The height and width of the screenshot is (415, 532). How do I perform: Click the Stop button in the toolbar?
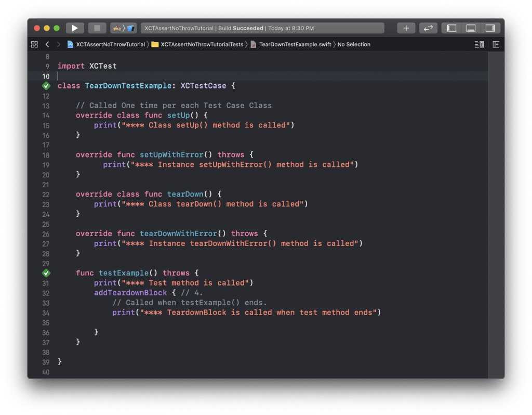pos(96,28)
